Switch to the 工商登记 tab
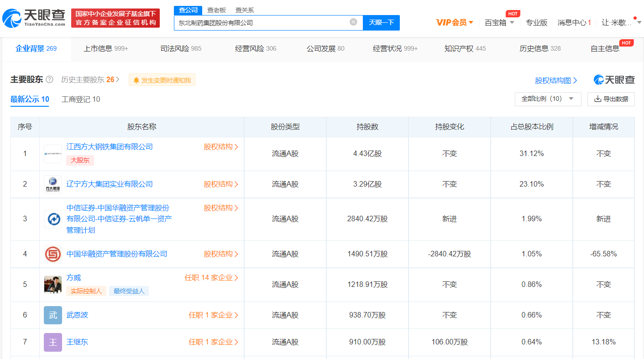Image resolution: width=644 pixels, height=359 pixels. click(x=81, y=99)
